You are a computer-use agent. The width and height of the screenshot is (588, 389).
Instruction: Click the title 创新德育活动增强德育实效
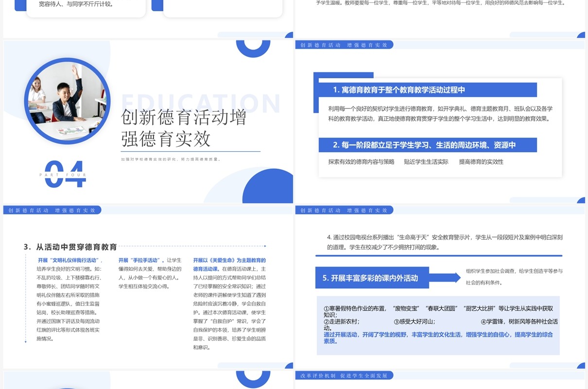pos(184,128)
